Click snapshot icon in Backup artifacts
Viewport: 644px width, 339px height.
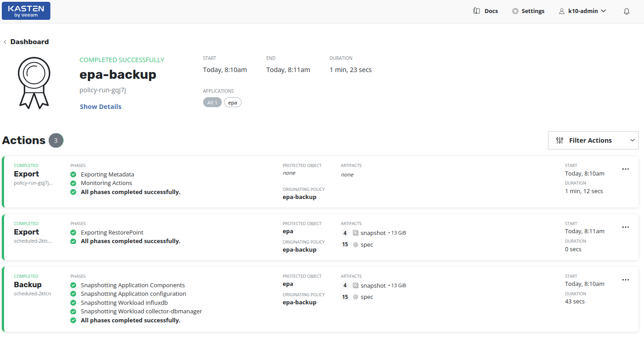[356, 285]
